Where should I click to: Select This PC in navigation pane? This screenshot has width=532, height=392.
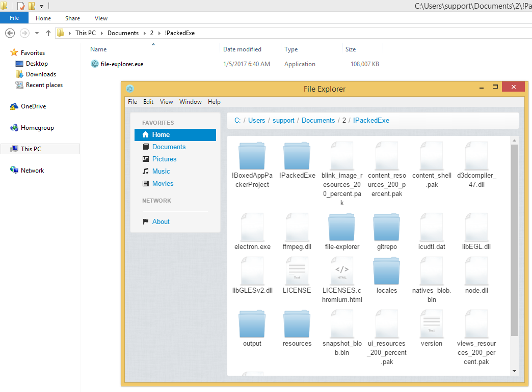pyautogui.click(x=31, y=149)
